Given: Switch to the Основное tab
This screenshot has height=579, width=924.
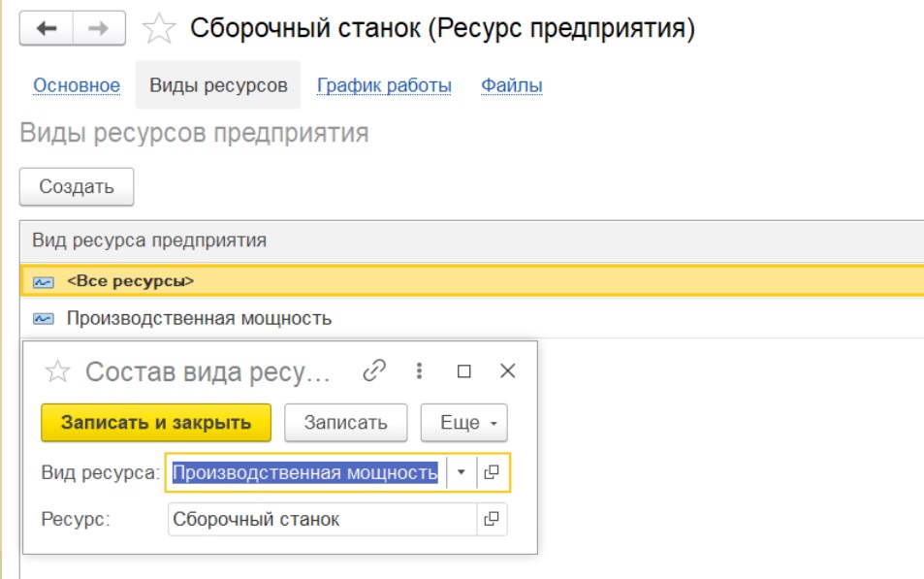Looking at the screenshot, I should point(77,85).
